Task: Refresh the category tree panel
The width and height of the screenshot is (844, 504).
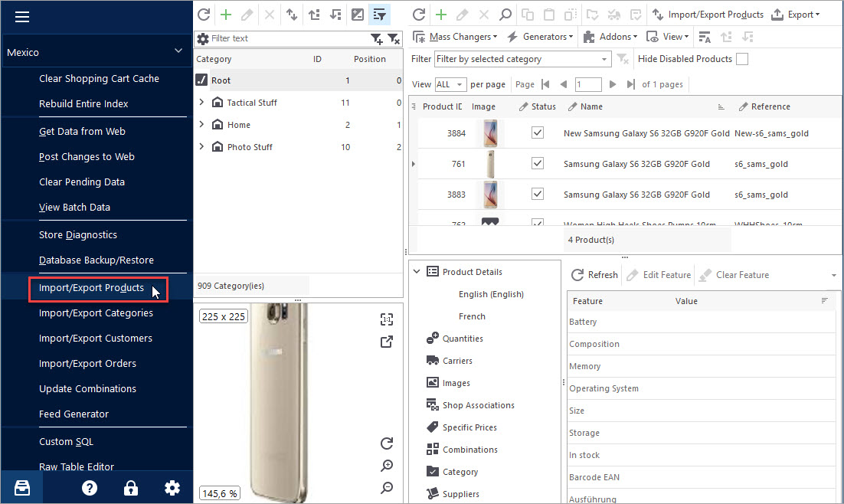Action: click(x=204, y=15)
